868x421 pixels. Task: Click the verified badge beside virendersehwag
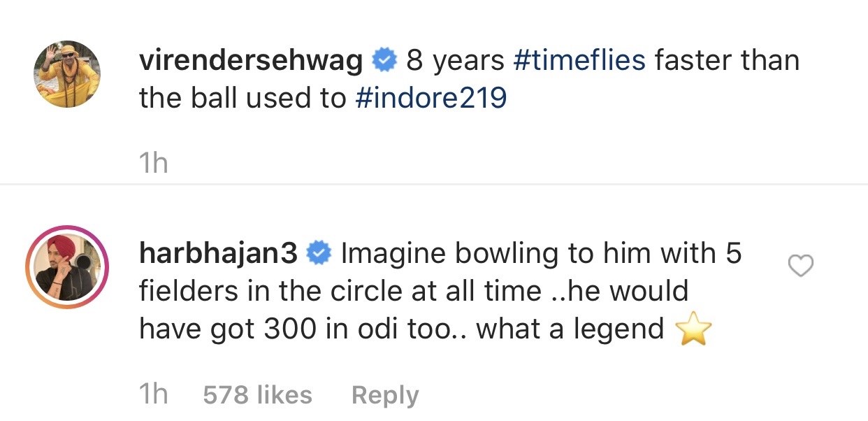click(384, 62)
